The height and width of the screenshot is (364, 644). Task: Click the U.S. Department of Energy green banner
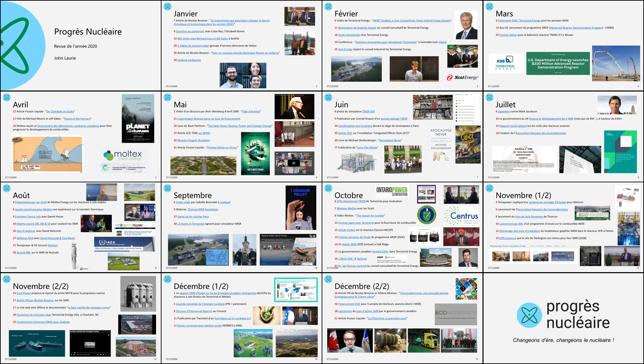pos(558,63)
